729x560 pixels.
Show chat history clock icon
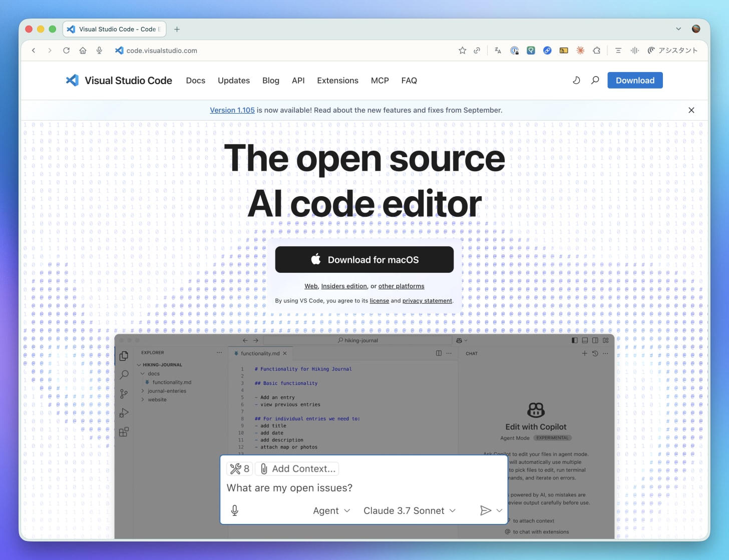pos(595,353)
